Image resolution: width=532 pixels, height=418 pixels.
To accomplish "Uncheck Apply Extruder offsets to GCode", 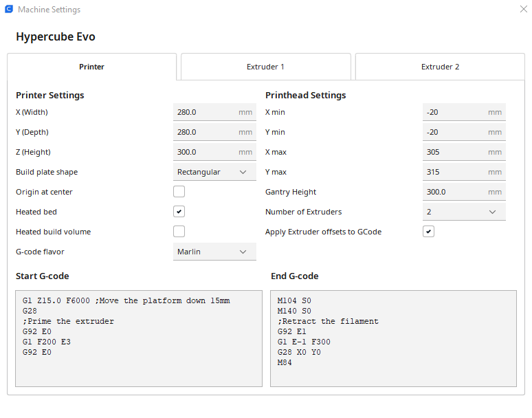I will (429, 232).
